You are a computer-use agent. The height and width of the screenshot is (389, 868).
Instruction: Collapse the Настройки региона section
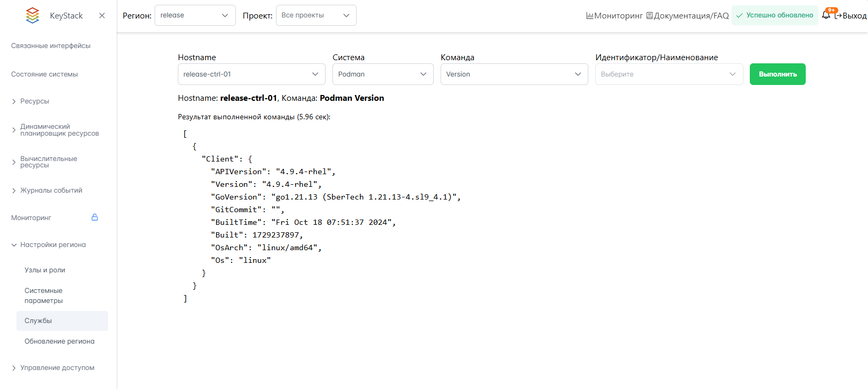pos(53,245)
